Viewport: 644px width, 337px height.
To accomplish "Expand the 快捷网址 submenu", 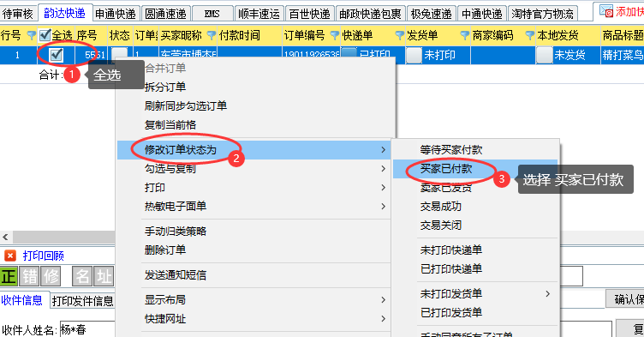I will click(x=253, y=319).
